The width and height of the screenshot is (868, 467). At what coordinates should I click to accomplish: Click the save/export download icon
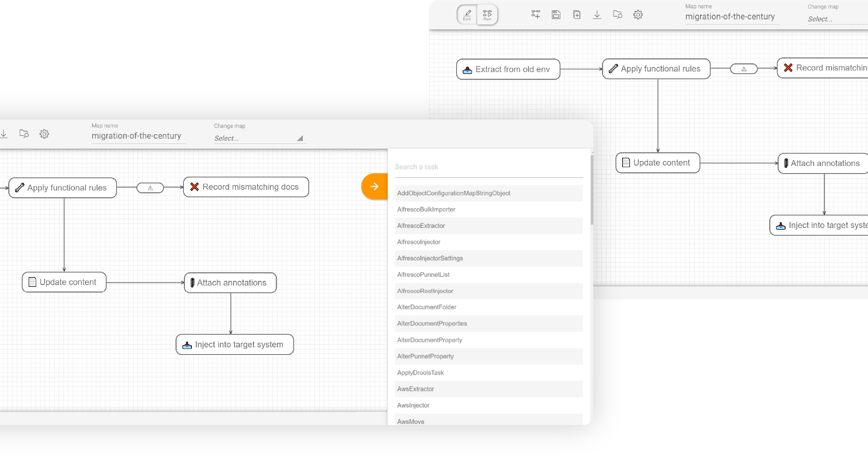coord(597,14)
